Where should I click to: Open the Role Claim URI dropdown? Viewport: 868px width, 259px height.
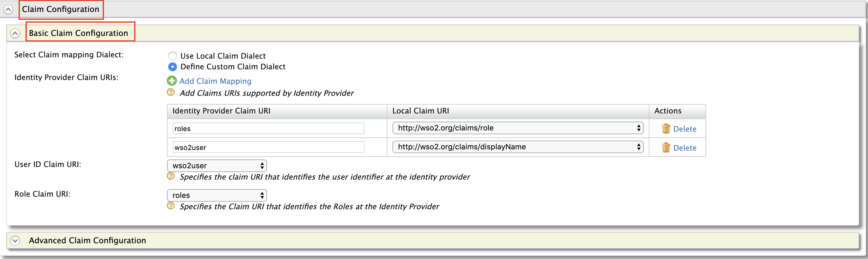click(217, 195)
